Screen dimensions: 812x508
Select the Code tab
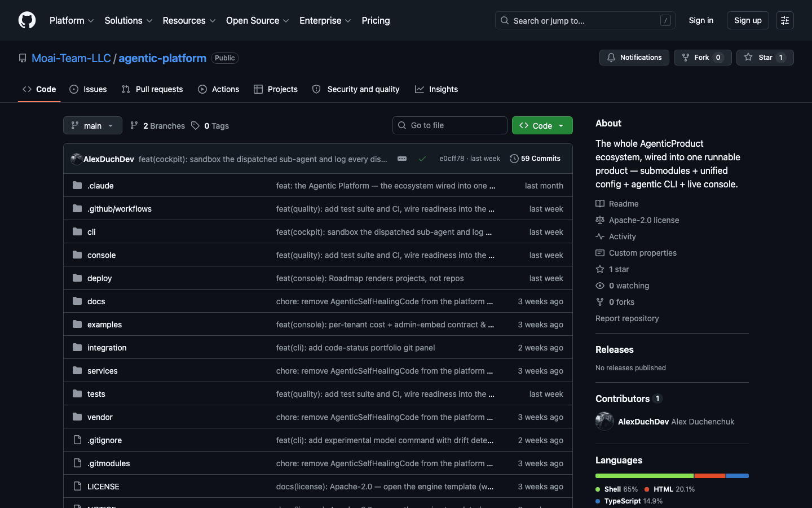[39, 89]
